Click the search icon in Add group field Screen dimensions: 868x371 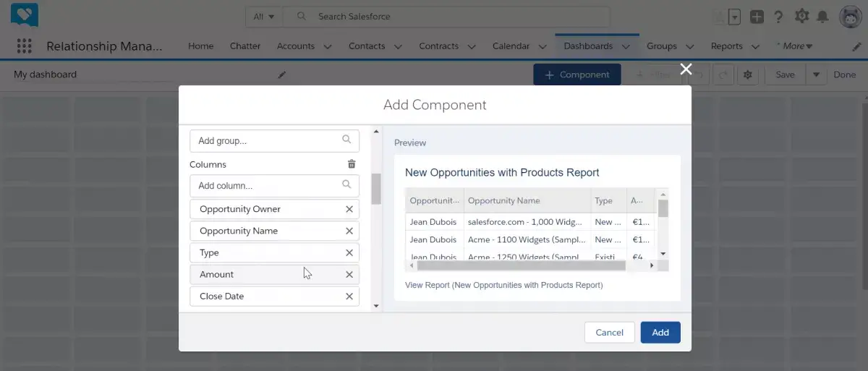[x=346, y=140]
